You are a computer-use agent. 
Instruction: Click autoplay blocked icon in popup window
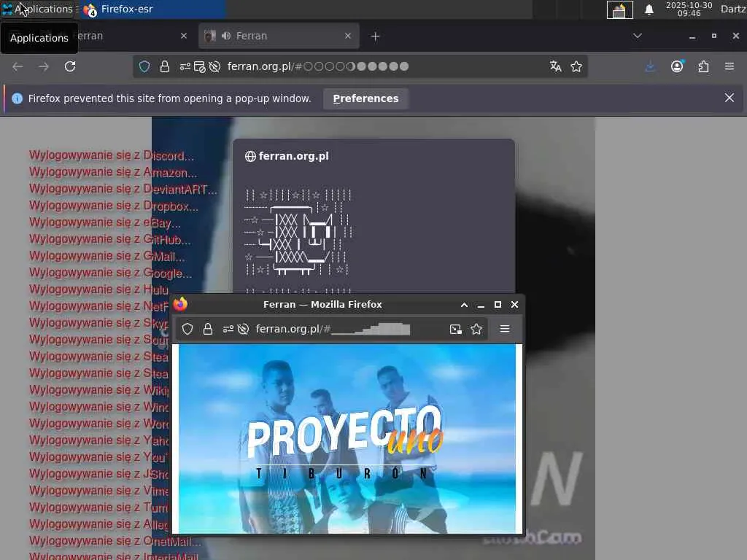[x=243, y=329]
